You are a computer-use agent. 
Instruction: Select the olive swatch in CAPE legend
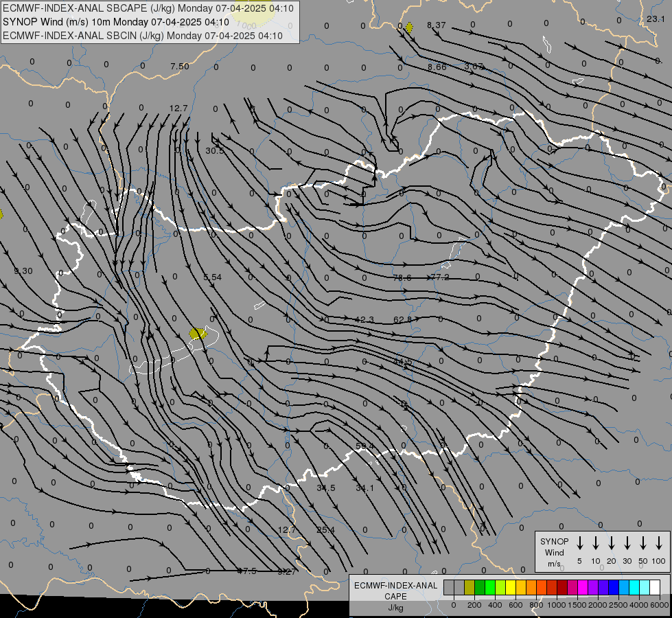[470, 587]
